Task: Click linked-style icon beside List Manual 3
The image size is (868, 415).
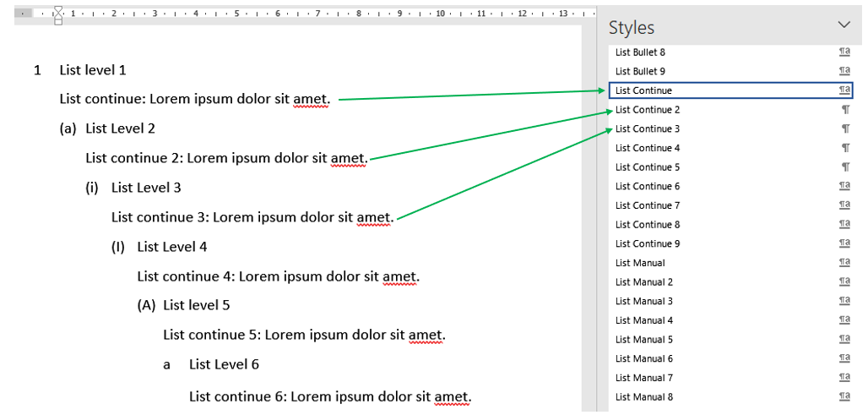Action: (x=844, y=301)
